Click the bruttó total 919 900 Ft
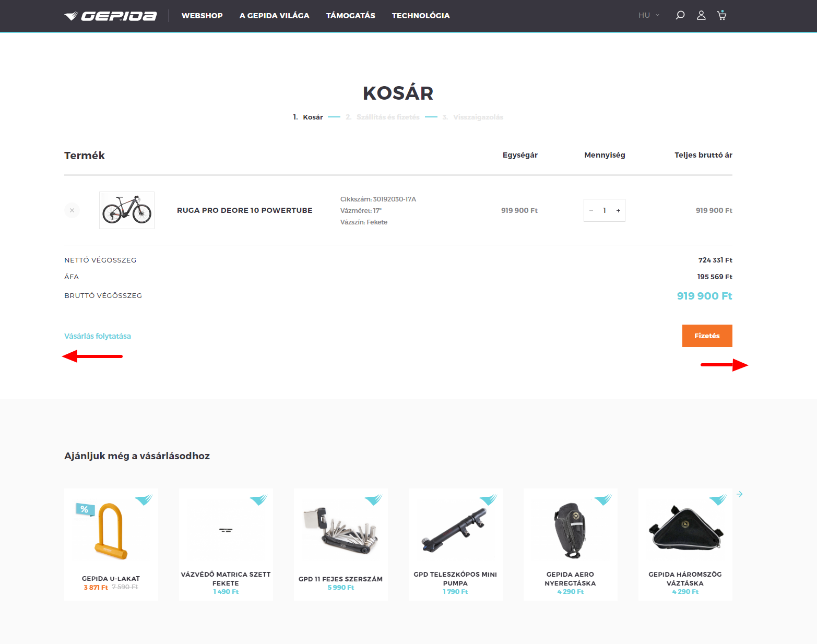This screenshot has height=644, width=817. 705,296
